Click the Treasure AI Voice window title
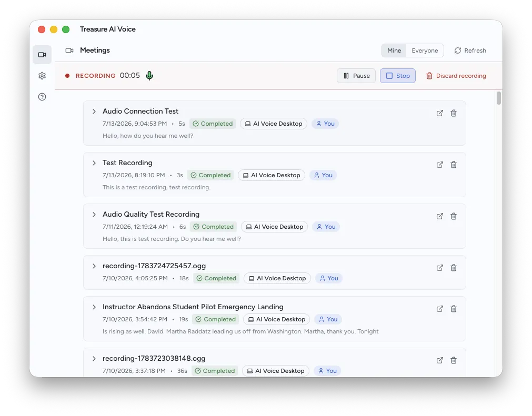This screenshot has width=532, height=416. (107, 29)
